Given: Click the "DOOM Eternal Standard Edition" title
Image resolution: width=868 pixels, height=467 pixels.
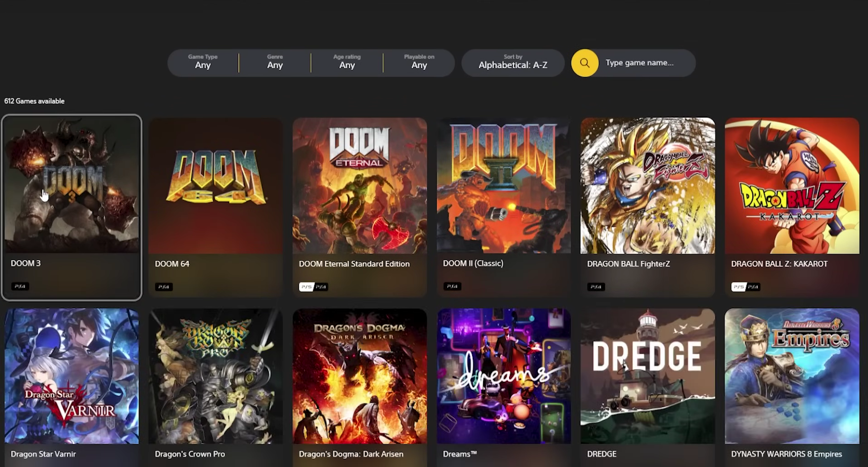Looking at the screenshot, I should coord(354,264).
